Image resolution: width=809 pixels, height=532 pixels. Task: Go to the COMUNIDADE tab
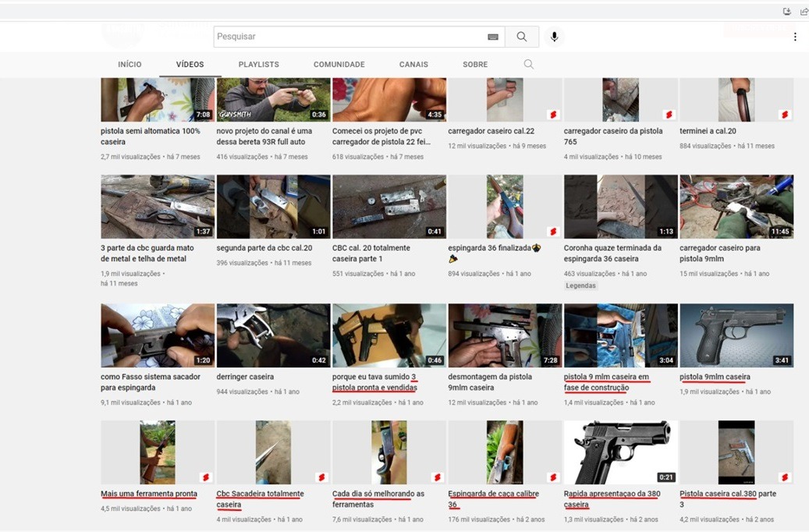click(x=339, y=65)
